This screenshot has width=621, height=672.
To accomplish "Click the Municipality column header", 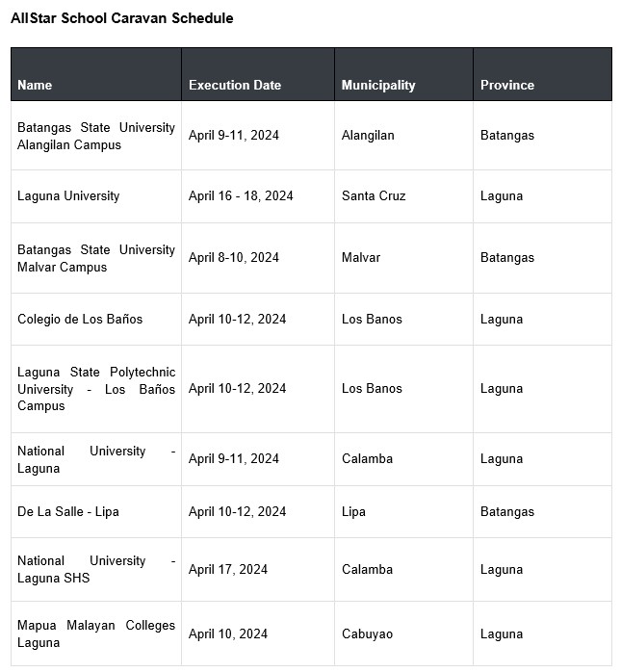I will tap(378, 85).
